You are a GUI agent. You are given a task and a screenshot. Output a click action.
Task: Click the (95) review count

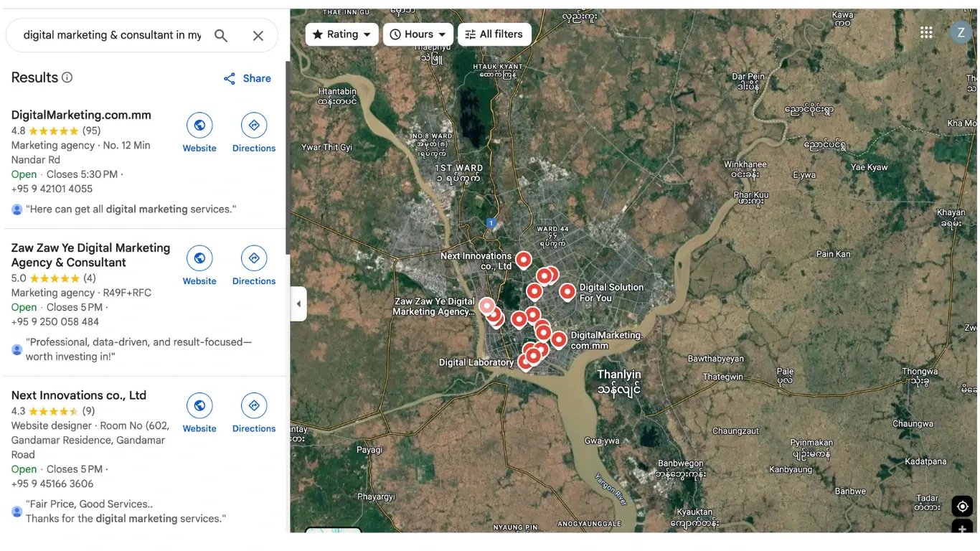(x=91, y=131)
